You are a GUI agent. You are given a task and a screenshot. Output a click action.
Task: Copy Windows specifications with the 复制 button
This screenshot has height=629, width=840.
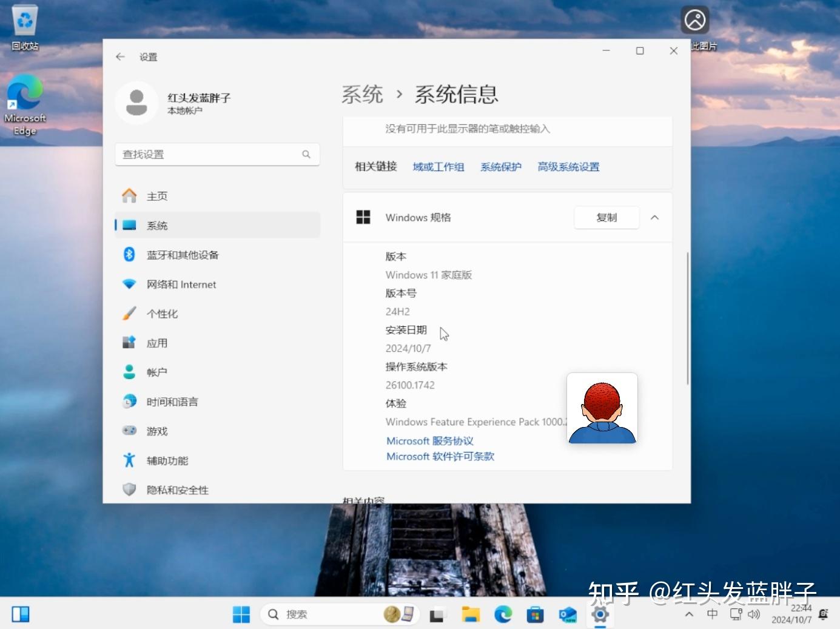[606, 217]
